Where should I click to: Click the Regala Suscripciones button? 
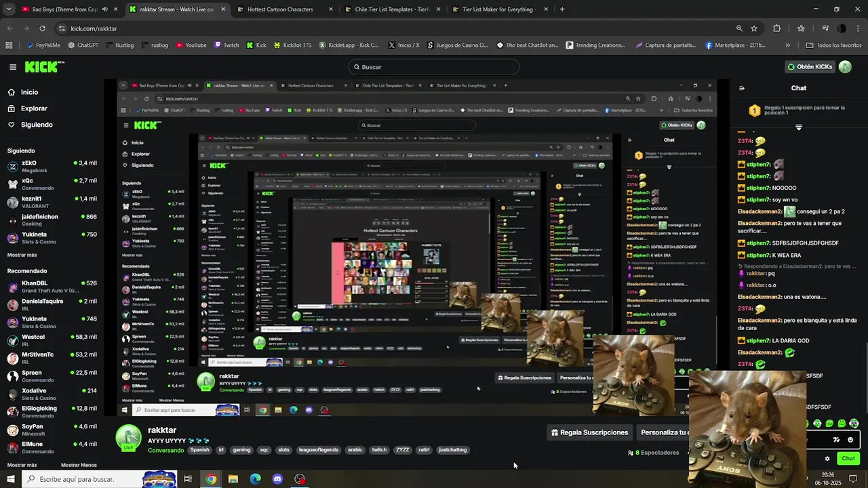(589, 432)
